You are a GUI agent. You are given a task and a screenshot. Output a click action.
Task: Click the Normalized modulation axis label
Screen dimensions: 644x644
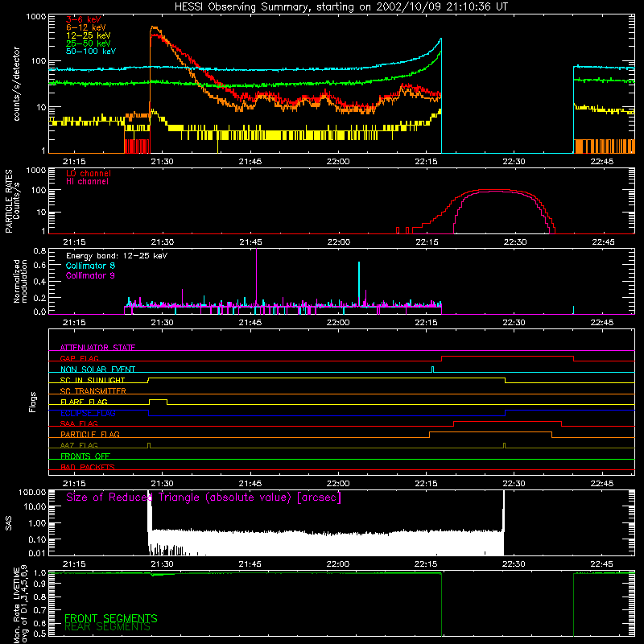pyautogui.click(x=20, y=281)
